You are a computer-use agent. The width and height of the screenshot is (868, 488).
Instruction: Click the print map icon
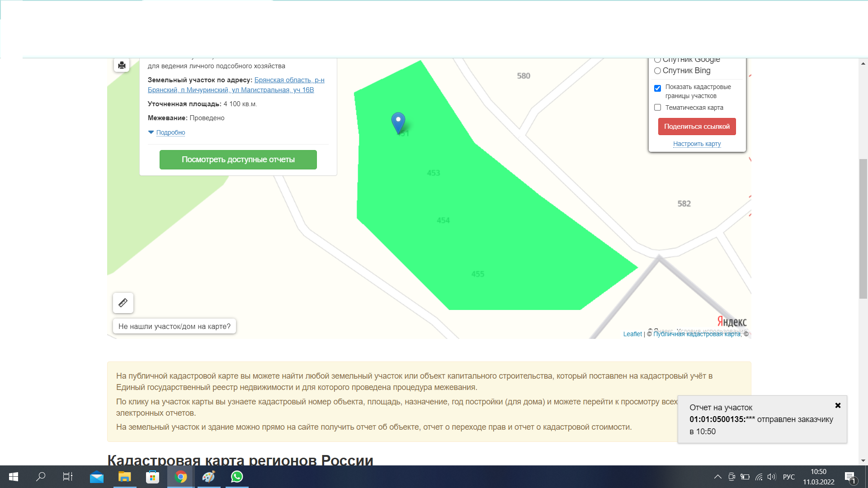point(122,66)
